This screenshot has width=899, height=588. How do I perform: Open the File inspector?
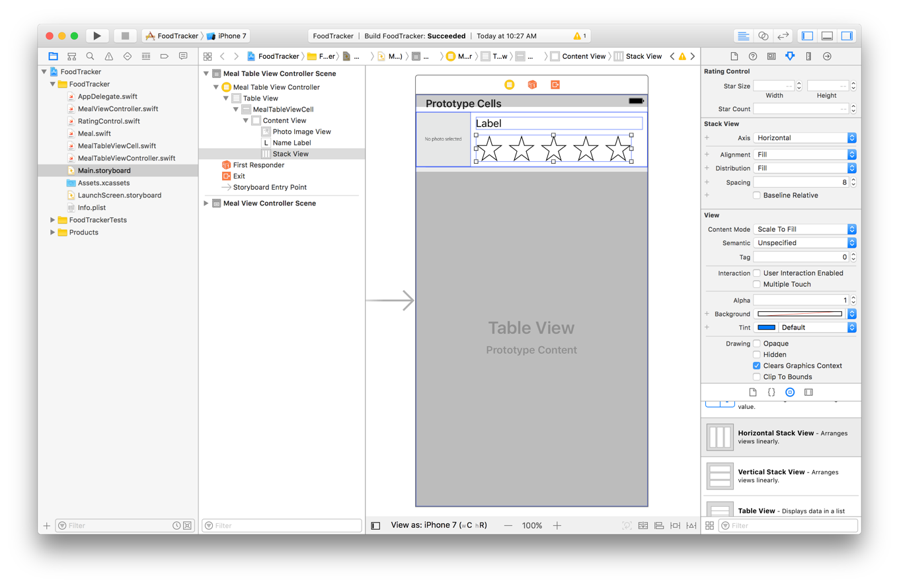(734, 56)
